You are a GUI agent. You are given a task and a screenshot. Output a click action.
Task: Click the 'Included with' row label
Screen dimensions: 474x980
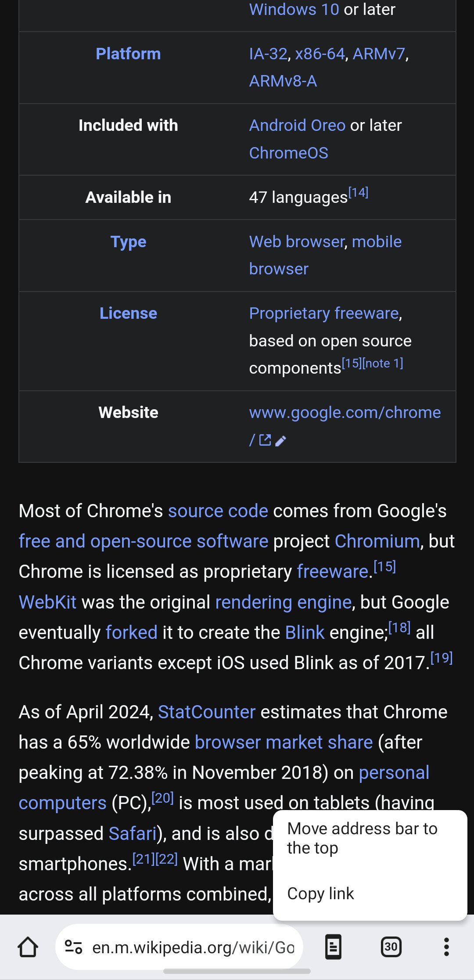coord(128,125)
